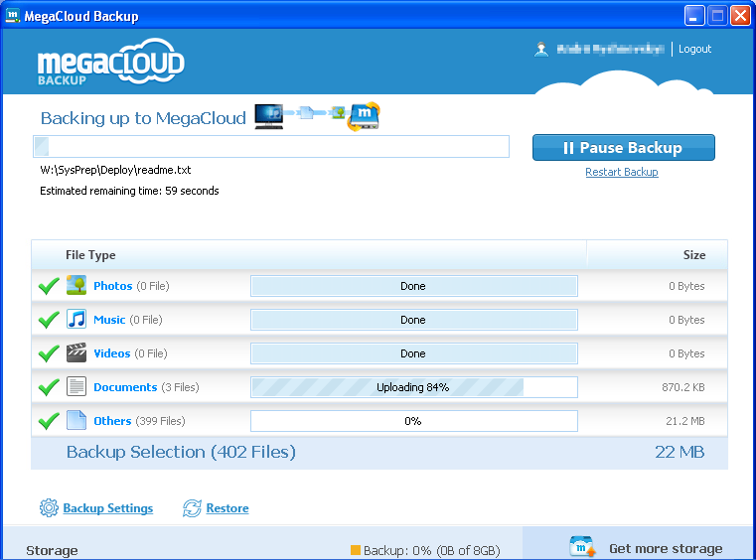Click the Size column header

(694, 255)
